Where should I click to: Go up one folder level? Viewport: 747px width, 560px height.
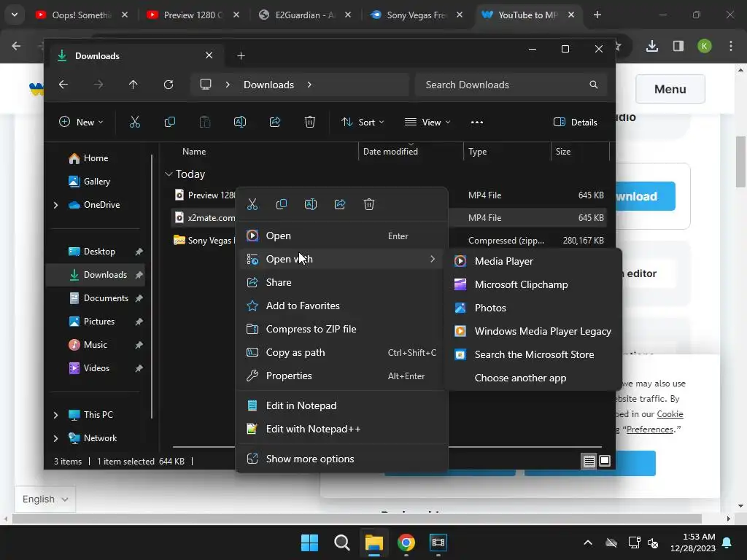tap(133, 85)
